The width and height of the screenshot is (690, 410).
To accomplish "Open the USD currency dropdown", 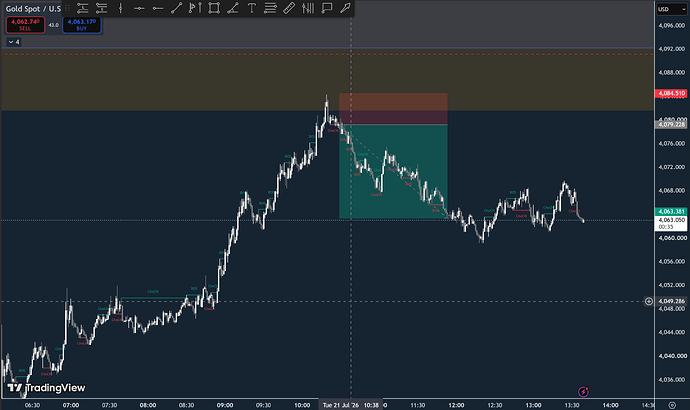I will [672, 9].
